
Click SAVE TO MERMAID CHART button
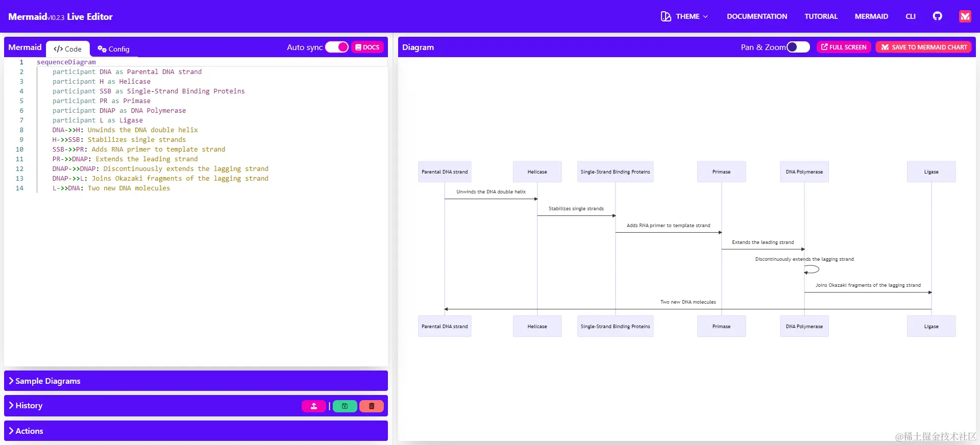[924, 47]
